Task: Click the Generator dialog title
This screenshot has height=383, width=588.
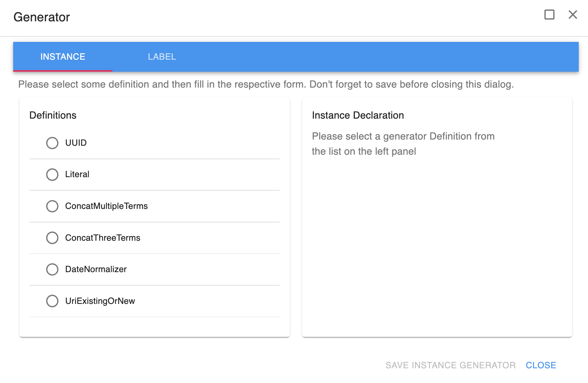Action: click(x=42, y=17)
